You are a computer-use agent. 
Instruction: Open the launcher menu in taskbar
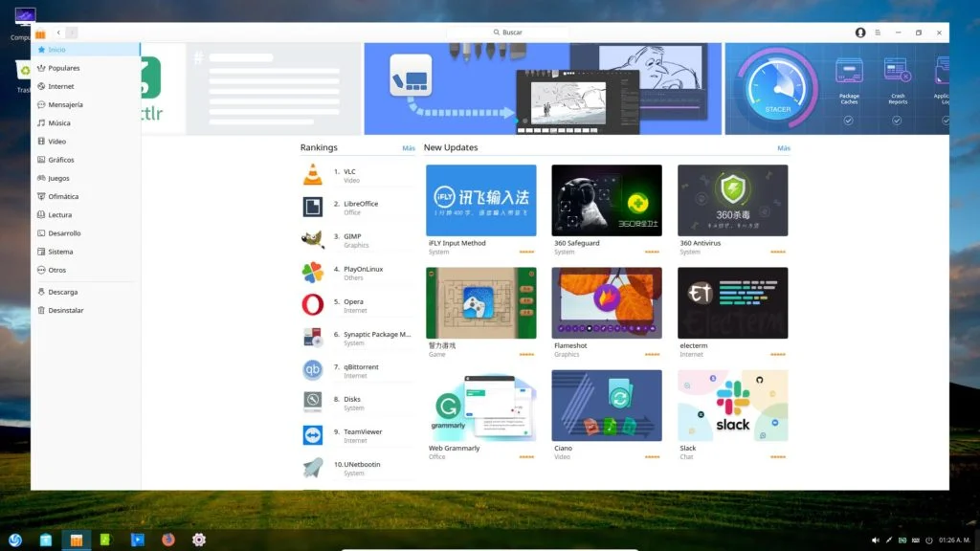pyautogui.click(x=15, y=540)
